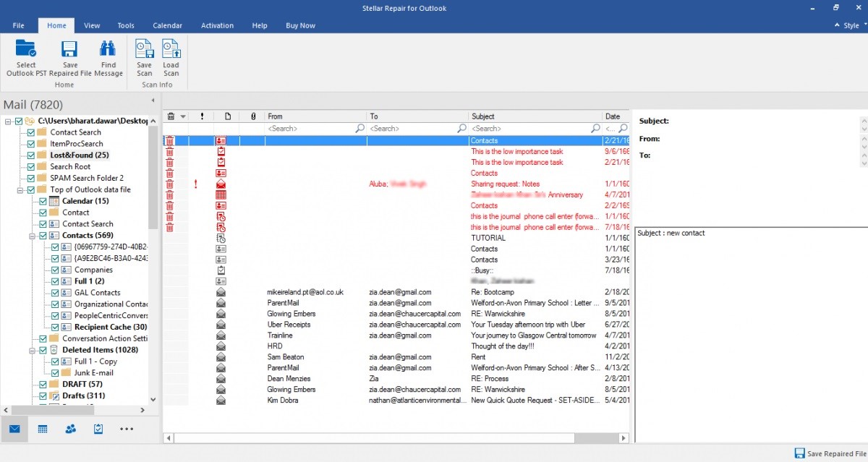The image size is (868, 462).
Task: Switch to Mail view icon at bottom
Action: 14,429
